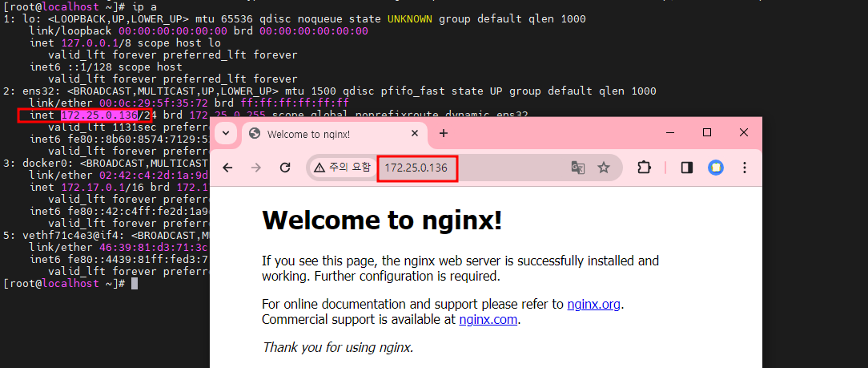Open a new tab with plus button
Screen dimensions: 868x368
[x=444, y=134]
